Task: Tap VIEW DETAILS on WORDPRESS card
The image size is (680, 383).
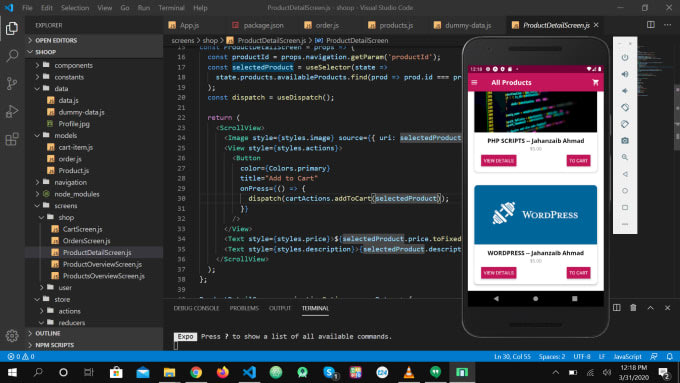Action: click(498, 273)
